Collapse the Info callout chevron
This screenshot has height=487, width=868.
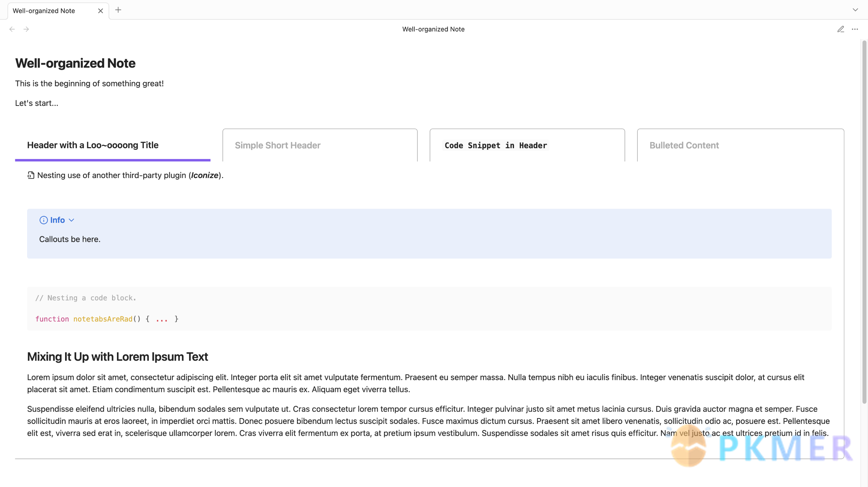click(x=71, y=220)
